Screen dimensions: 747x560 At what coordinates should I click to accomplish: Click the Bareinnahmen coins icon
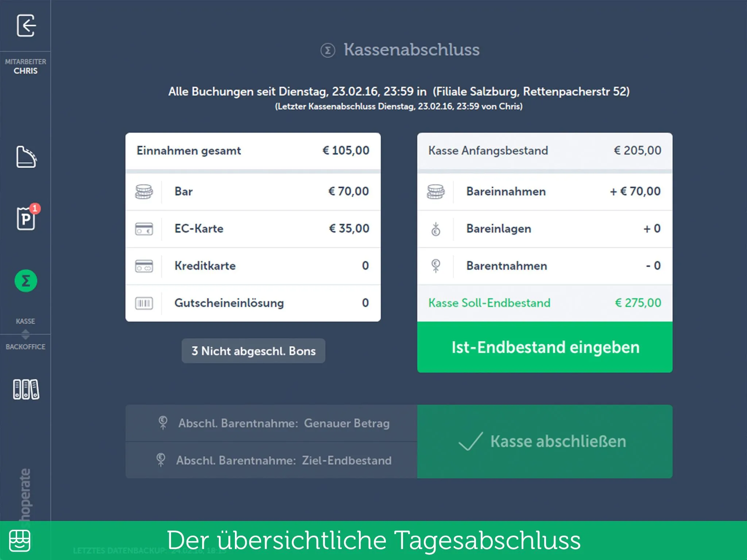436,192
